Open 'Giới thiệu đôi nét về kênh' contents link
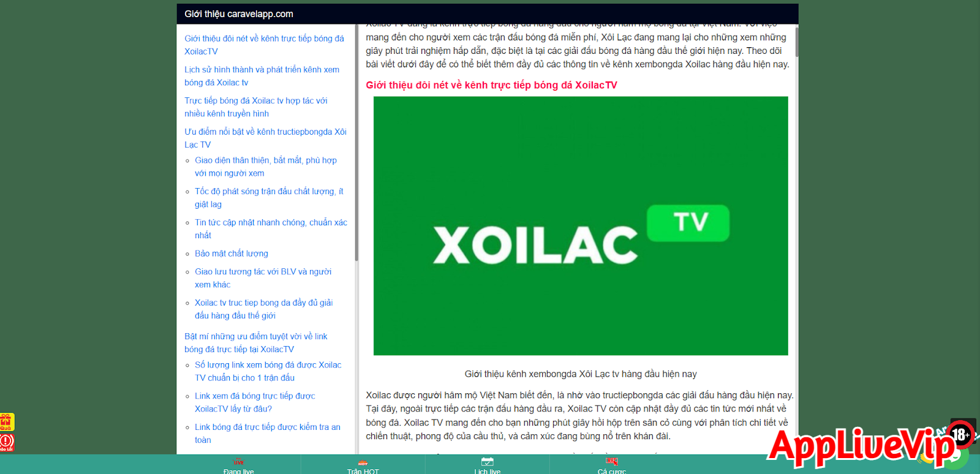The image size is (980, 474). pyautogui.click(x=264, y=45)
